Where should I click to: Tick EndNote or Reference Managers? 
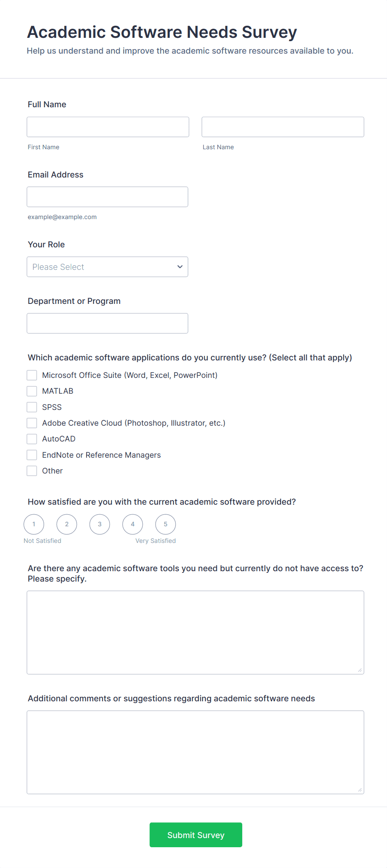coord(32,455)
